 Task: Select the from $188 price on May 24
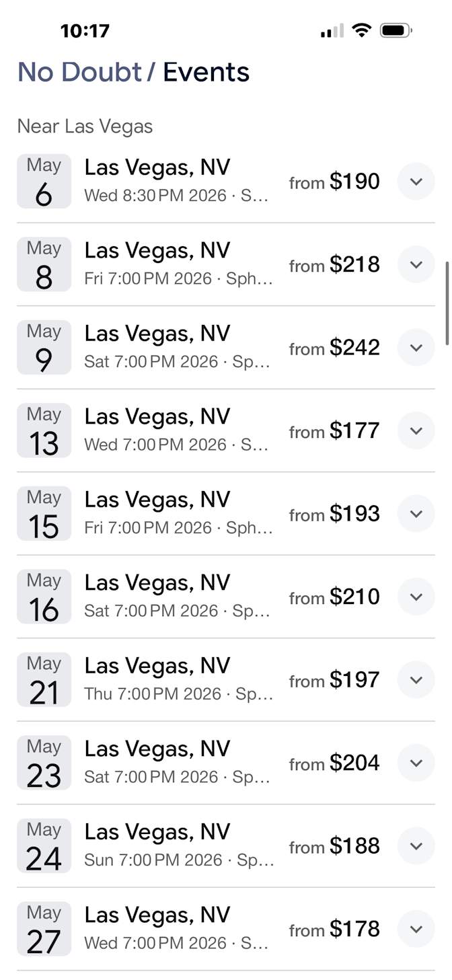[334, 846]
